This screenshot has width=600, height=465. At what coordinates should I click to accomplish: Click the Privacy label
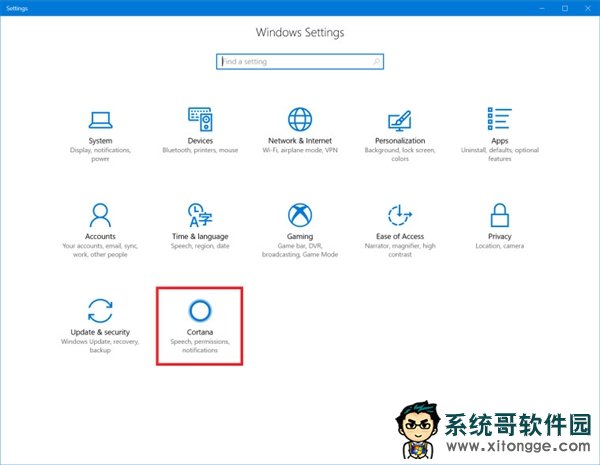click(x=500, y=237)
